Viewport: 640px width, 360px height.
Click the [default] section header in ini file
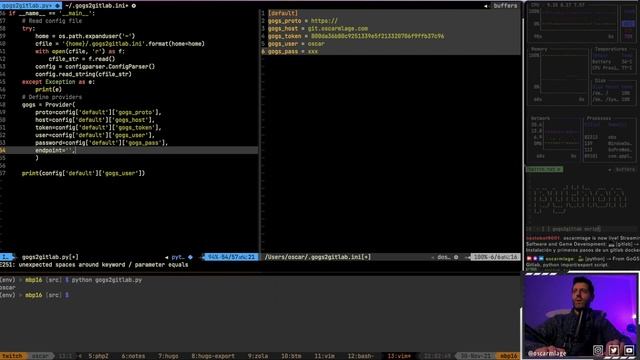point(283,13)
